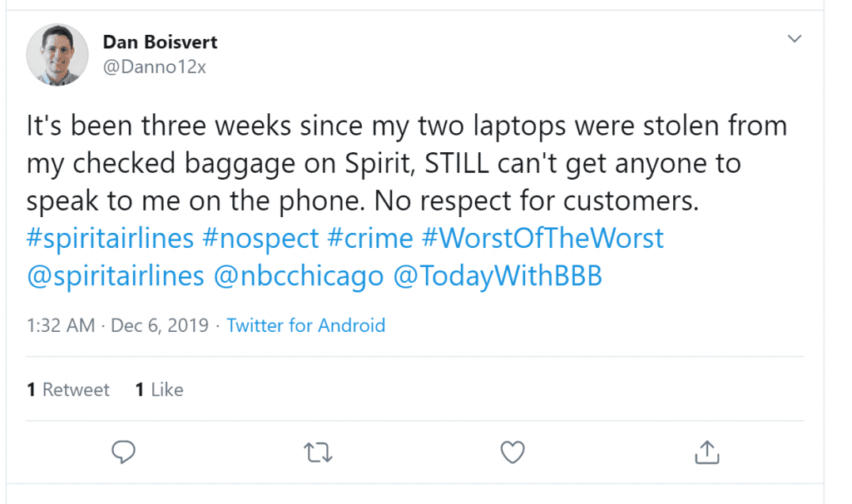Screen dimensions: 852x504
Task: Open the #nospect hashtag
Action: [x=260, y=239]
